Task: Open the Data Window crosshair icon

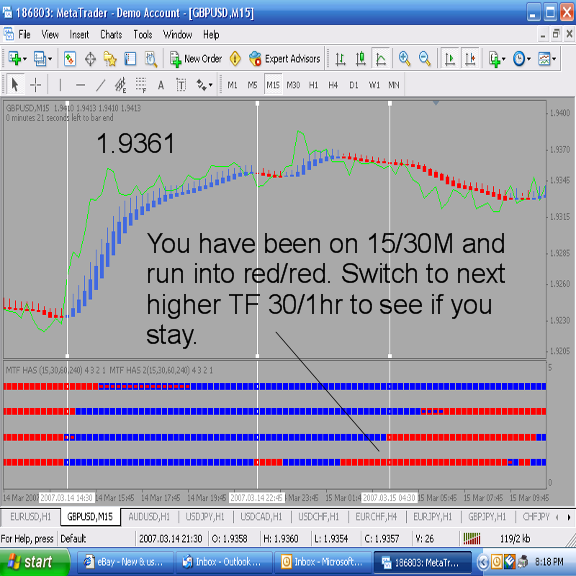Action: [90, 59]
